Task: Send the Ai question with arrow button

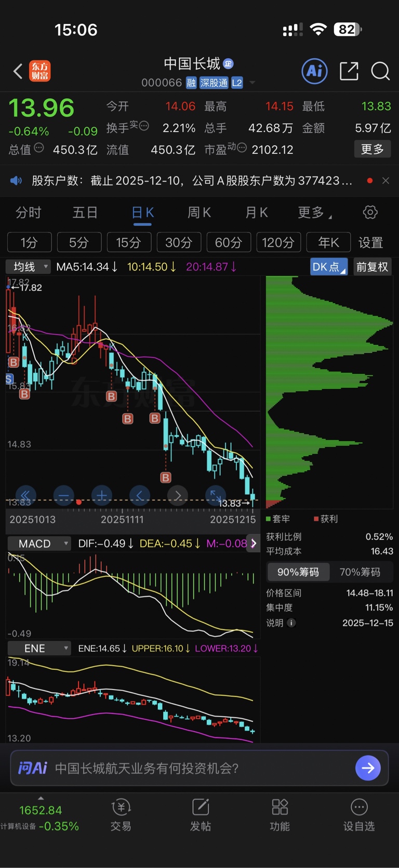Action: [x=368, y=768]
